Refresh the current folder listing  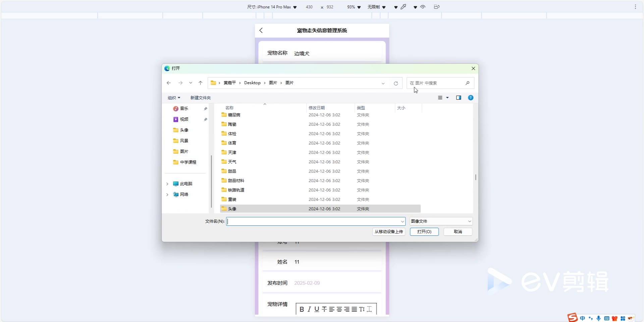(396, 83)
